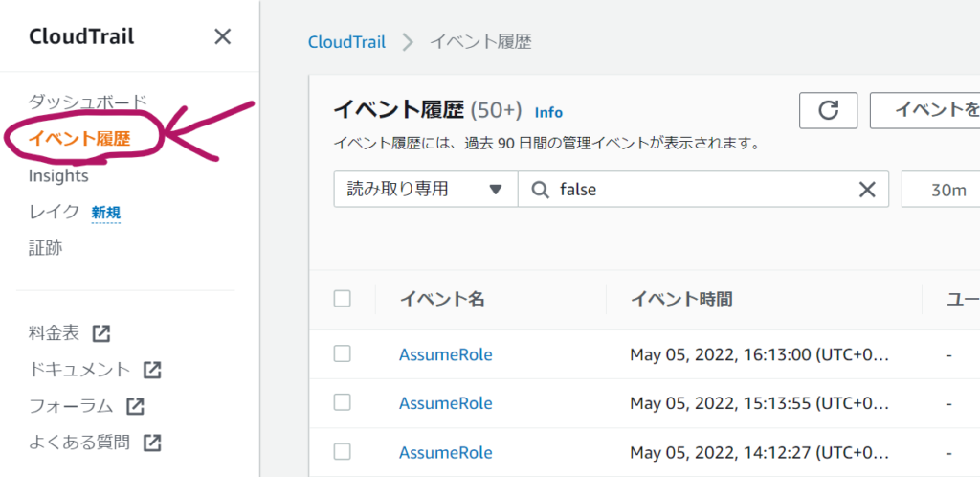Click the refresh events icon button
This screenshot has width=980, height=477.
[828, 111]
